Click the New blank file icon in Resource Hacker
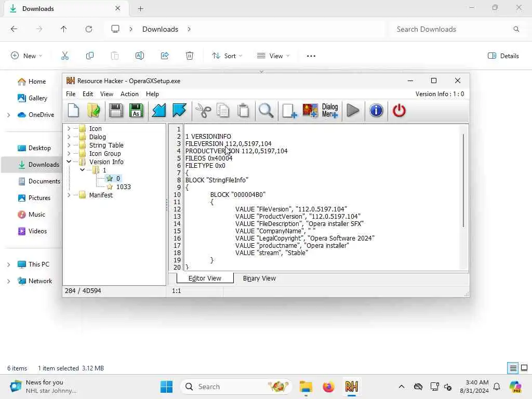This screenshot has height=399, width=532. (73, 111)
